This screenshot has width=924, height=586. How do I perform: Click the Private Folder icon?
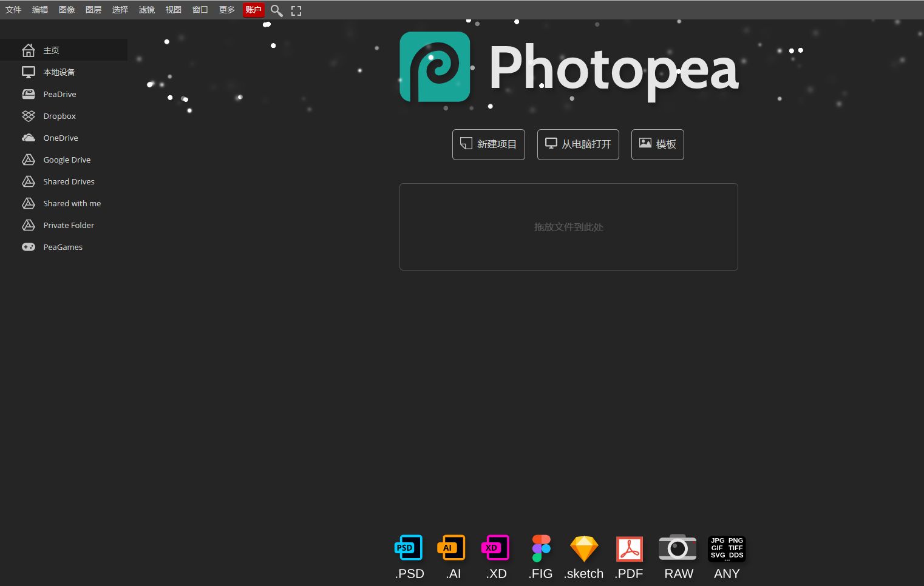[29, 225]
